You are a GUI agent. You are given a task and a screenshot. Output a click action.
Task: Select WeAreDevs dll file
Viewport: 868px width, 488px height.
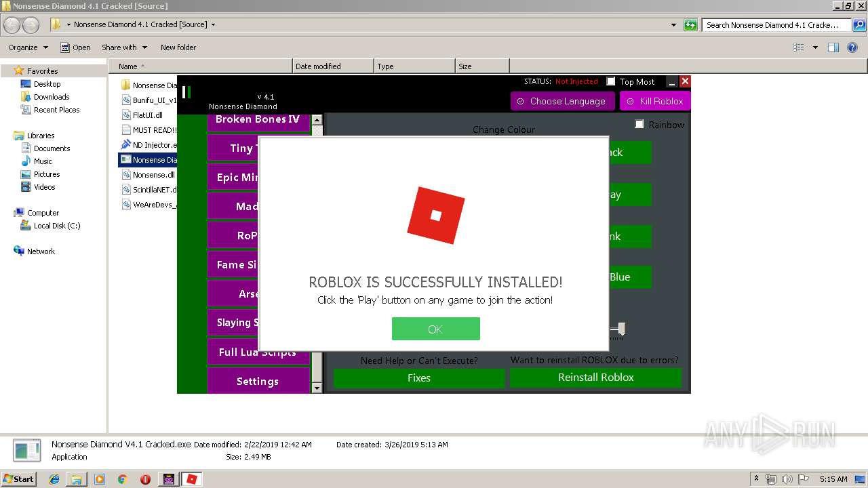pyautogui.click(x=148, y=205)
